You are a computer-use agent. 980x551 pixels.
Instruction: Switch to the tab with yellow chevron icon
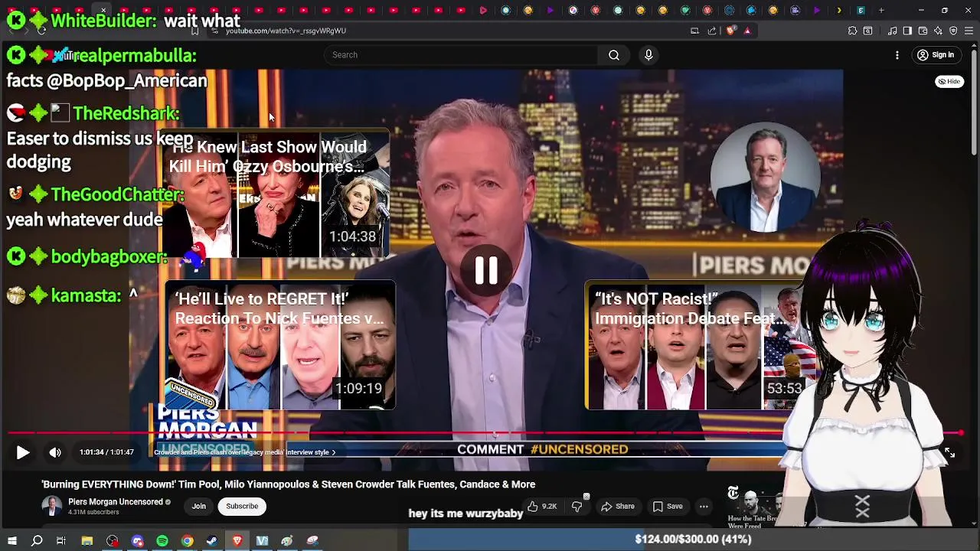point(839,11)
